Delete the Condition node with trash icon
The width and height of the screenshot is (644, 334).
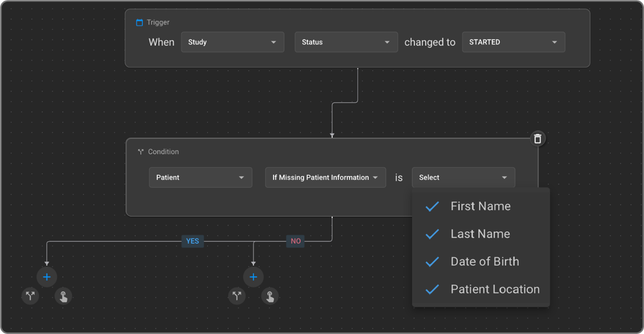coord(538,139)
